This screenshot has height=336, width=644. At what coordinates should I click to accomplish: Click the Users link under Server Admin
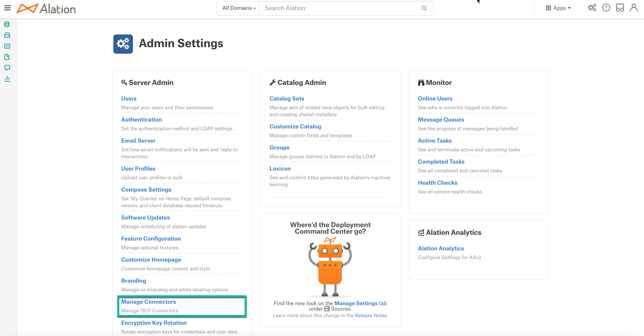click(128, 98)
